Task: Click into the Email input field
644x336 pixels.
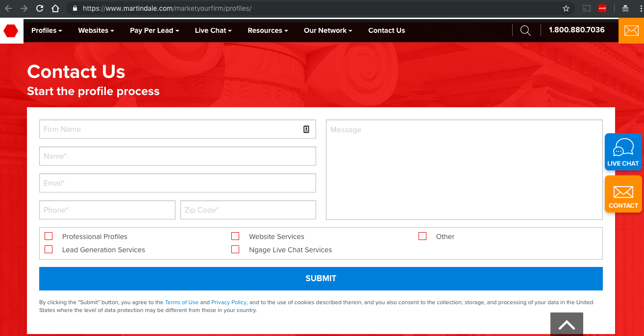Action: [177, 183]
